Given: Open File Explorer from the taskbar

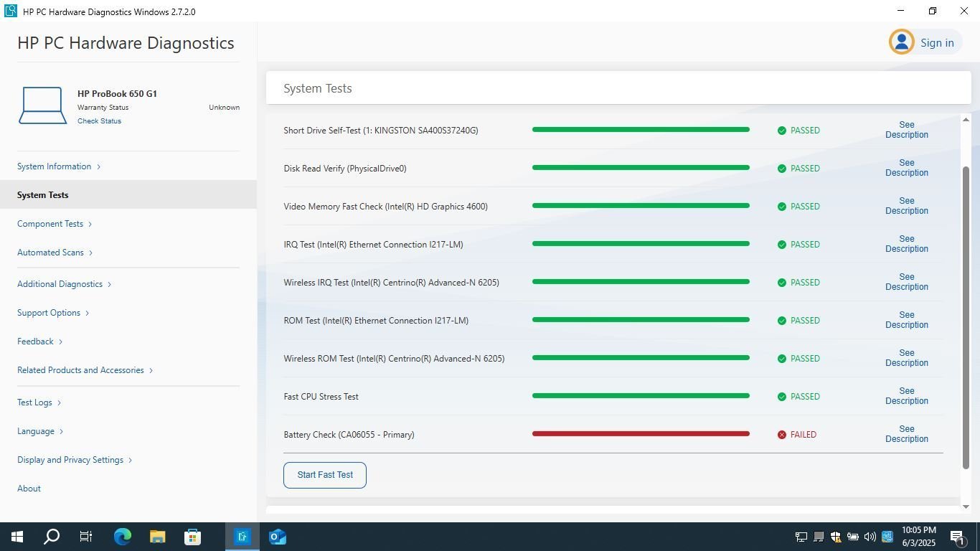Looking at the screenshot, I should coord(157,537).
